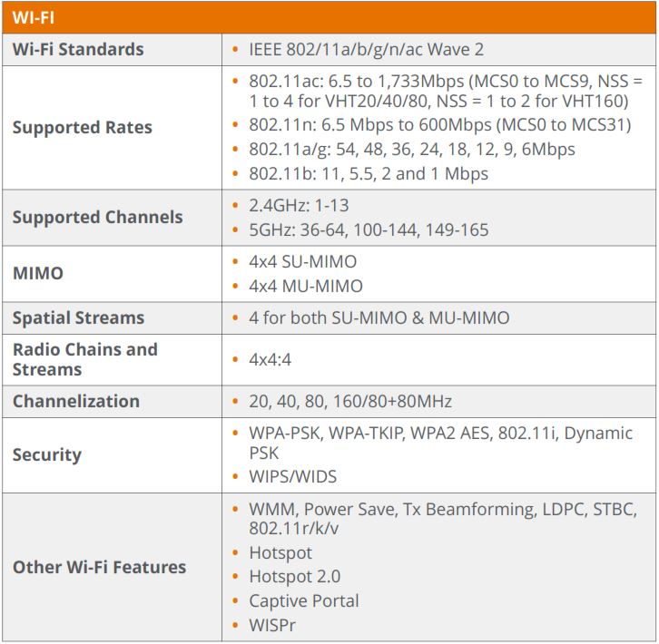Click the Spatial Streams label

pos(78,317)
